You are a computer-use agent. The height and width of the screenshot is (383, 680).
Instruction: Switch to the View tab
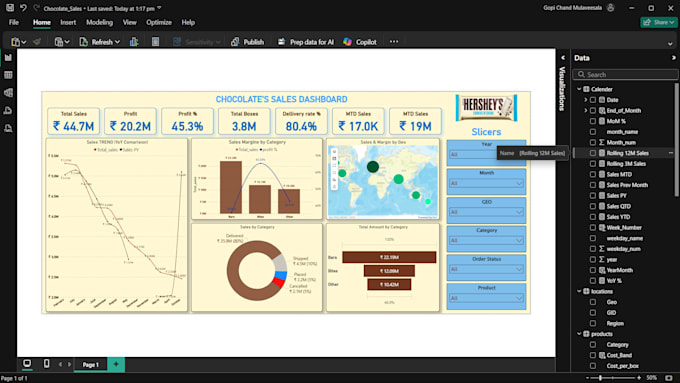coord(129,22)
